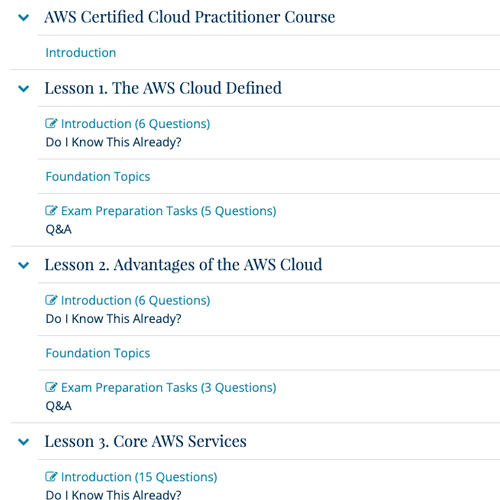Click quiz icon beside Introduction (15 Questions)

[51, 477]
